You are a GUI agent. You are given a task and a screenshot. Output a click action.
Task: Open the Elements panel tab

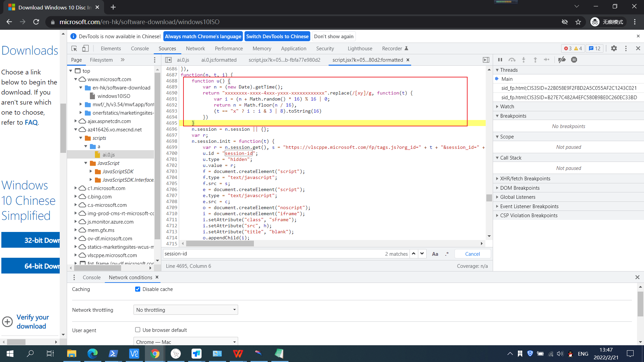pyautogui.click(x=111, y=49)
